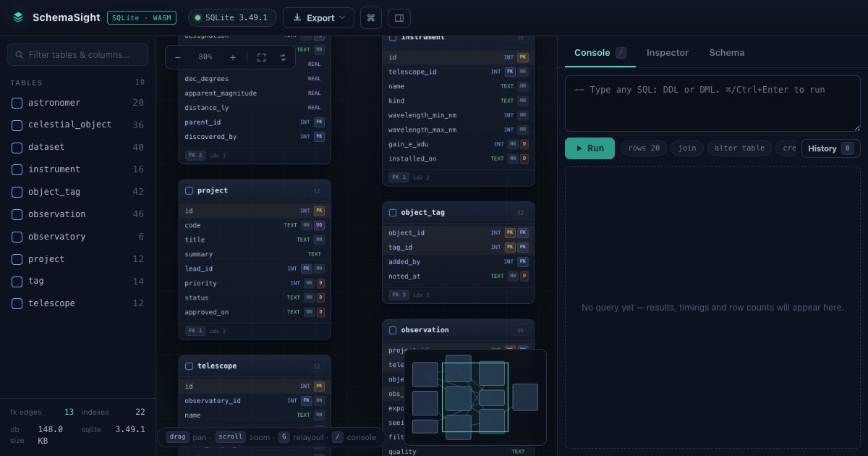Click the 'apparent_magnitude' column in celestial_object card
The image size is (868, 456).
pos(255,93)
